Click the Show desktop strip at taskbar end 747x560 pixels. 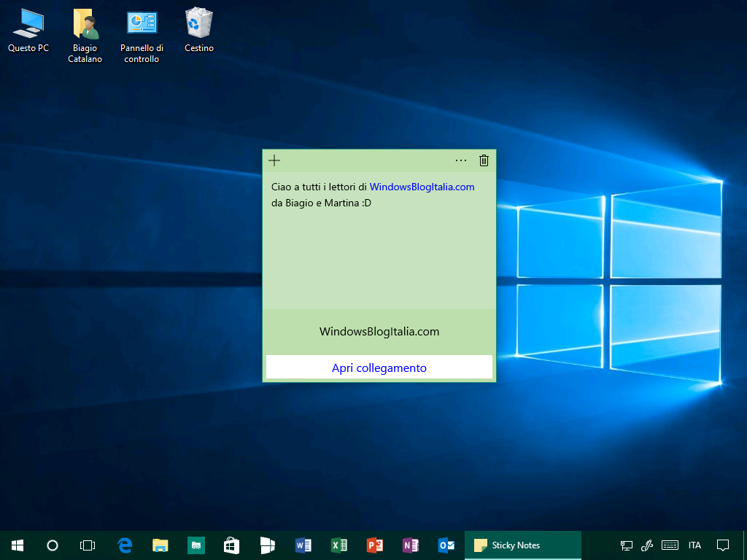coord(745,545)
